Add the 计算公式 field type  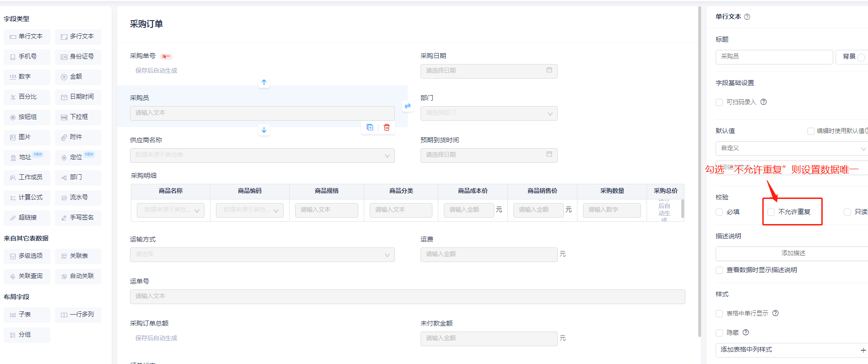click(x=27, y=198)
